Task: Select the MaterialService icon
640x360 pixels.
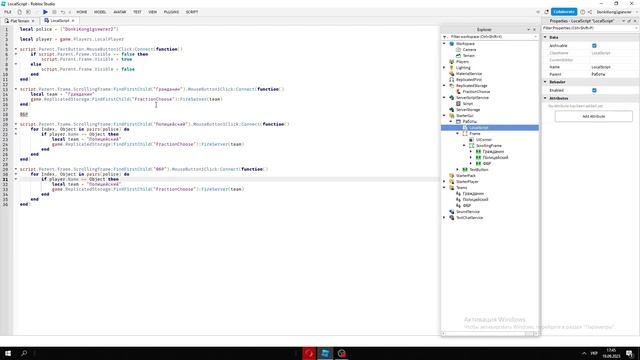Action: (451, 74)
